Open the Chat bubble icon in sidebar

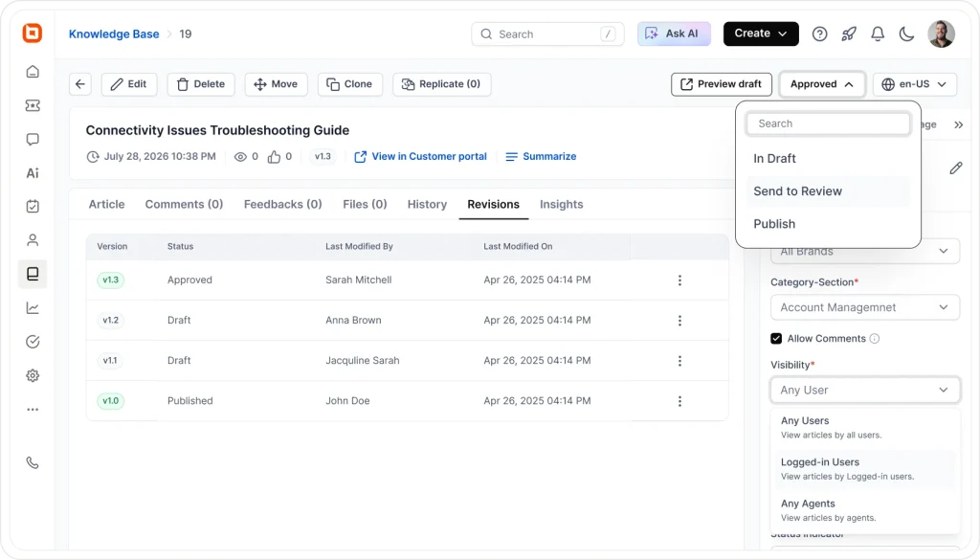click(x=33, y=140)
